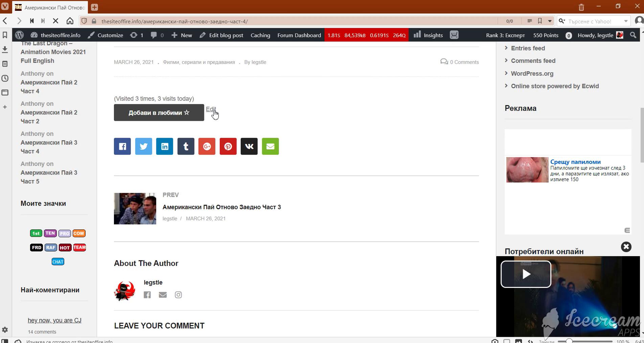Toggle reader view in address bar
644x343 pixels.
pyautogui.click(x=530, y=21)
